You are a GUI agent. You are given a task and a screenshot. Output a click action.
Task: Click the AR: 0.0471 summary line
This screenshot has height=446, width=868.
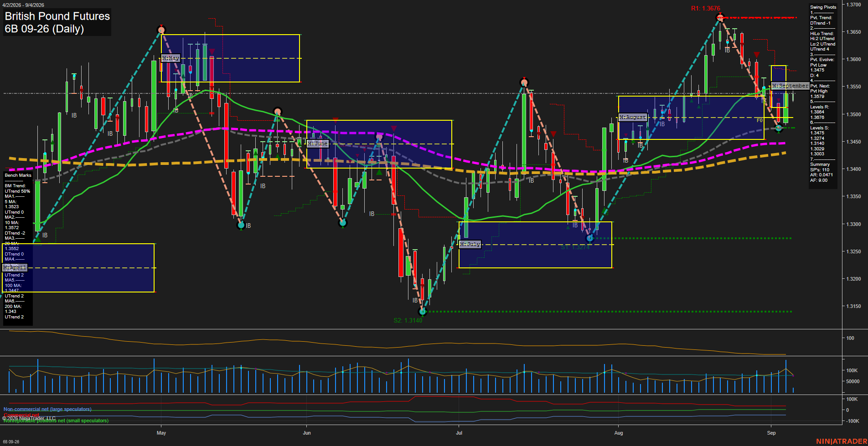821,175
